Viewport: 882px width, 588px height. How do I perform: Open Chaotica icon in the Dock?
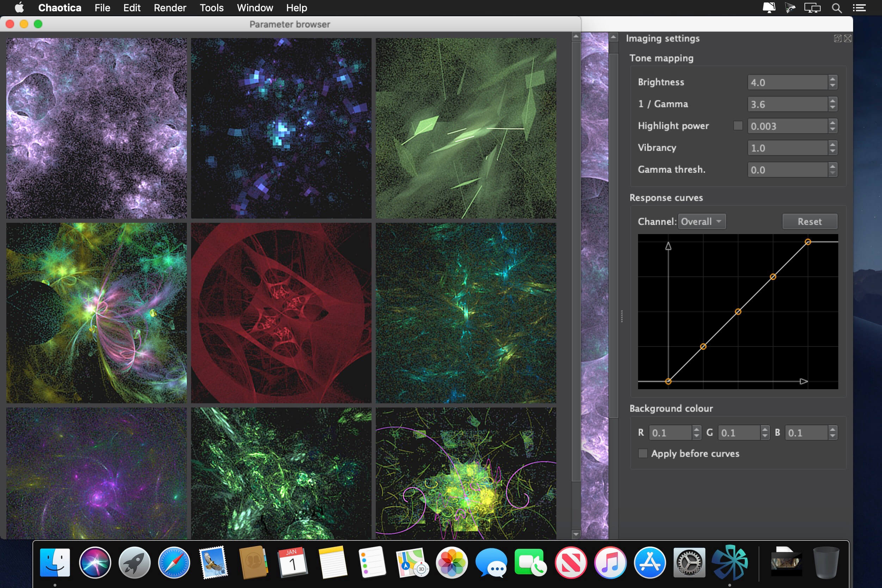(729, 563)
